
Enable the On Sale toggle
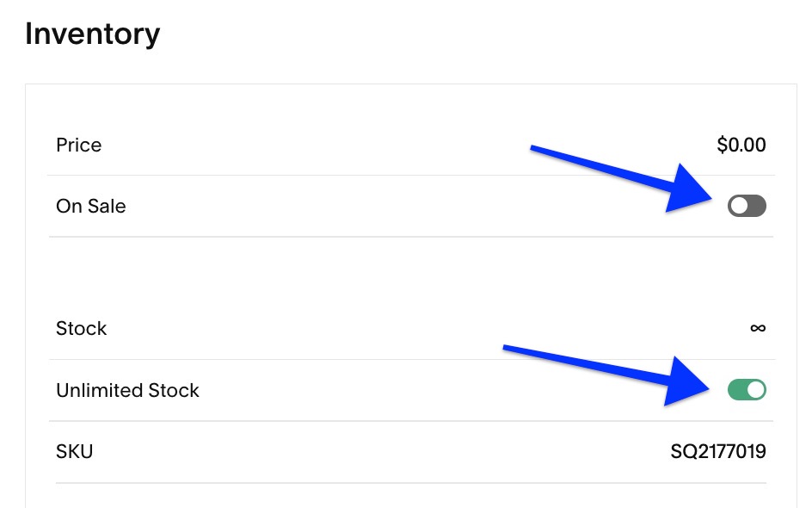click(x=747, y=206)
